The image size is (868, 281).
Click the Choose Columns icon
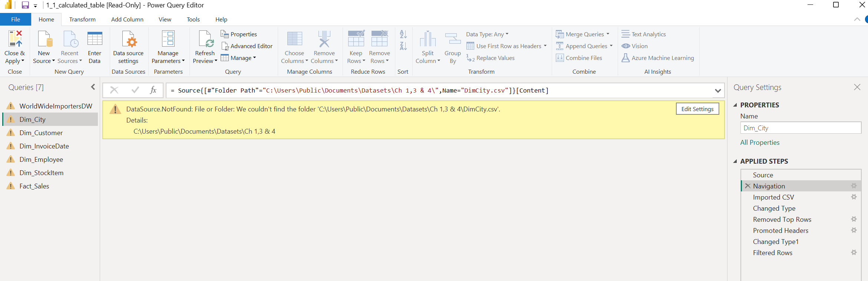coord(295,39)
